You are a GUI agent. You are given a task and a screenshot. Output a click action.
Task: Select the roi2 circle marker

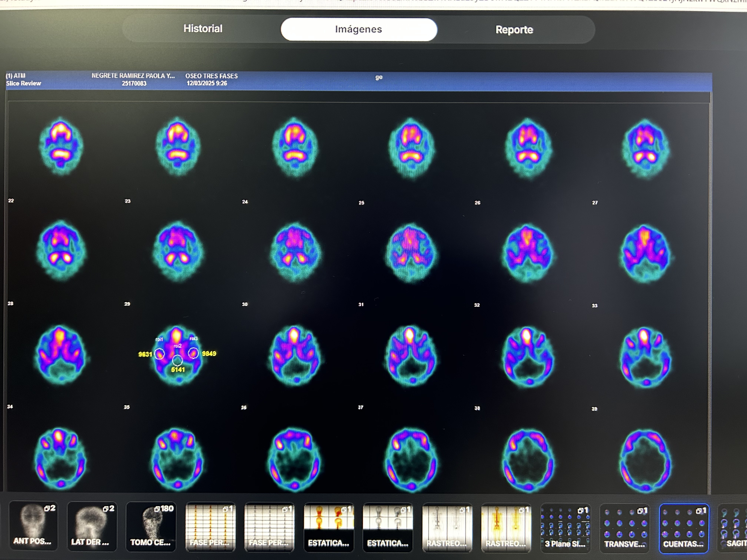click(x=177, y=360)
